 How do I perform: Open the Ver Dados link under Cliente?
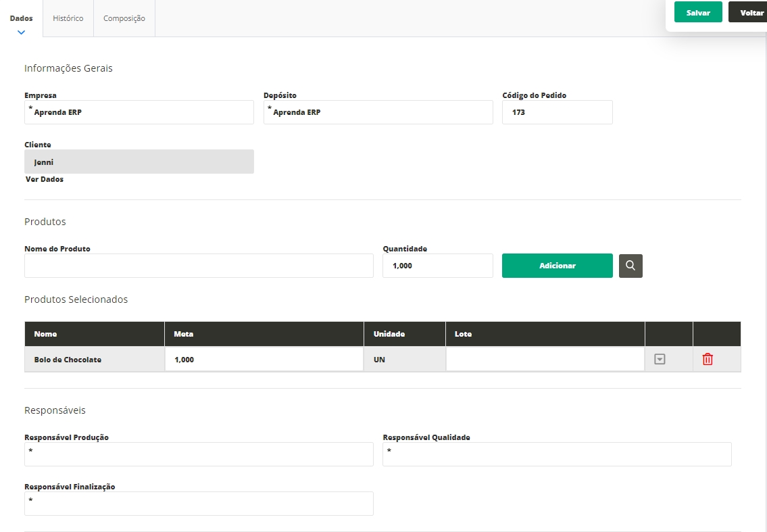coord(45,179)
